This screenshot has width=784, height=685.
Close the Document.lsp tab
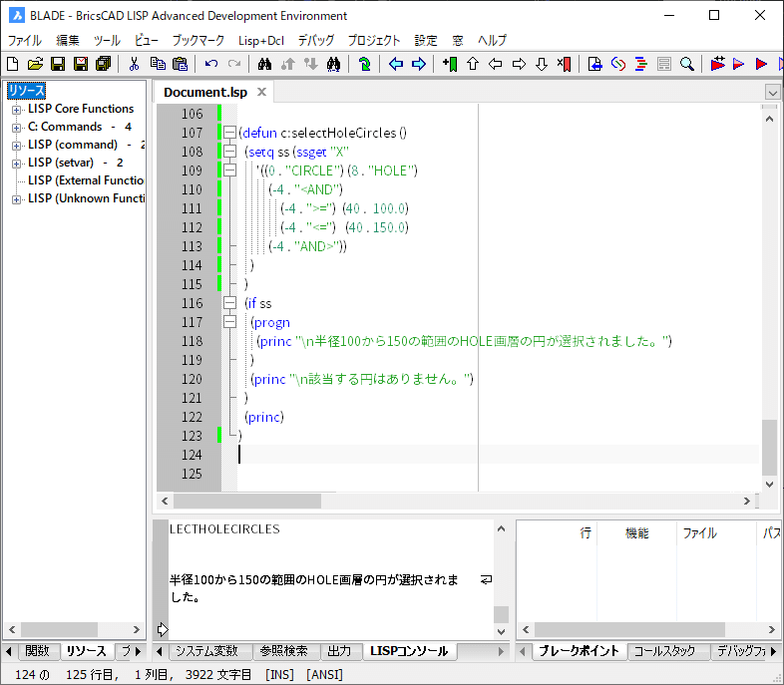pyautogui.click(x=261, y=92)
